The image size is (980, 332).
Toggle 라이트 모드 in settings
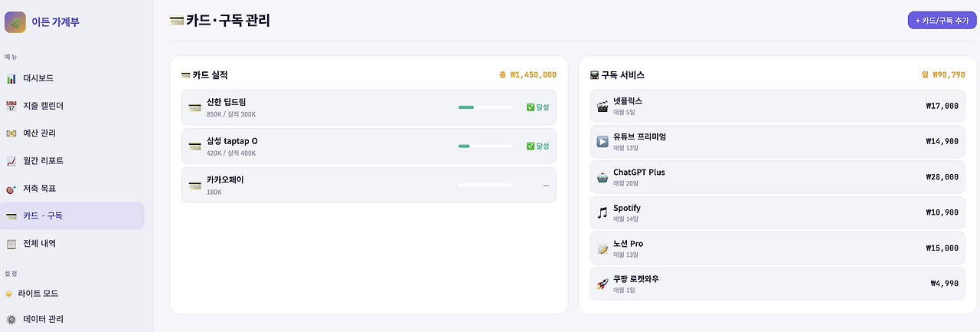click(40, 294)
